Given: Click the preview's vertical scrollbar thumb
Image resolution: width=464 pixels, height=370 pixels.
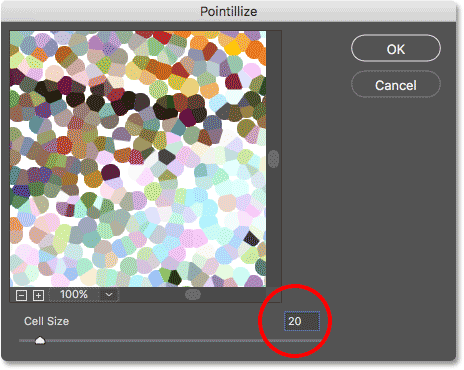Looking at the screenshot, I should 273,159.
